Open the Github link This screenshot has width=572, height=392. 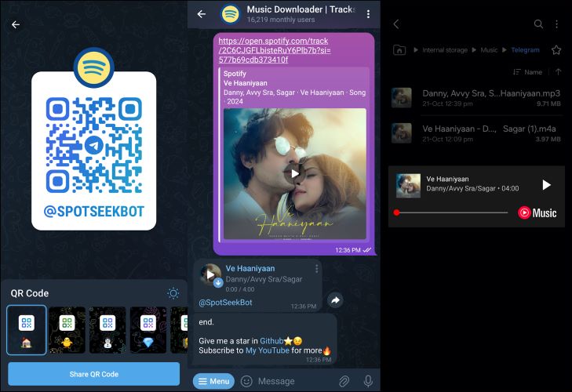271,341
